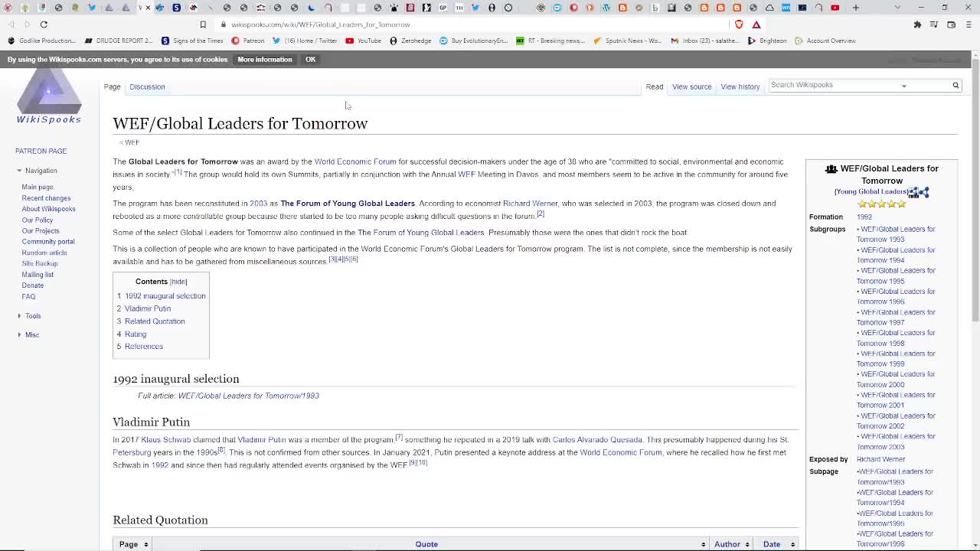Open full article WEF/Global Leaders for Tomorrow/1993
The width and height of the screenshot is (980, 551).
coord(249,396)
